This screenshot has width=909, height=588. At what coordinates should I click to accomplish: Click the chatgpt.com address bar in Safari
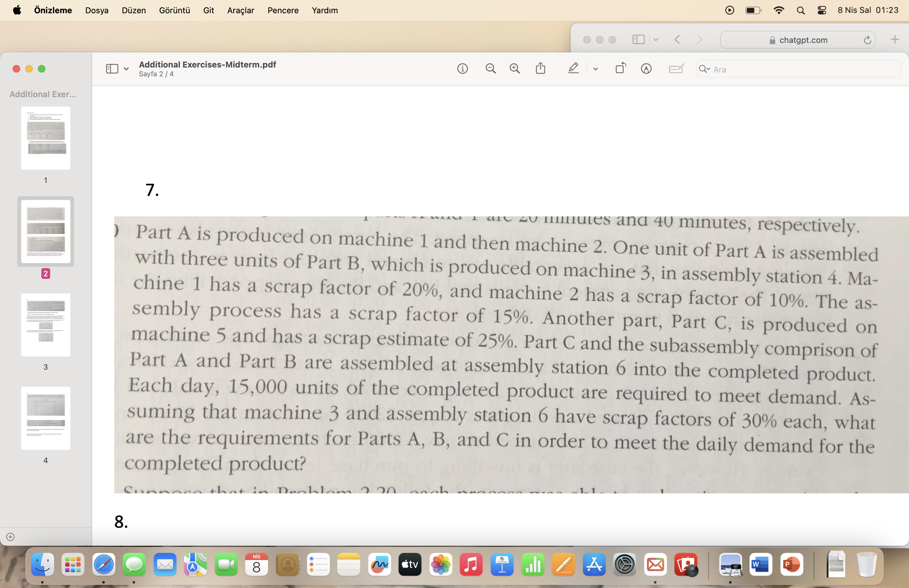(798, 40)
